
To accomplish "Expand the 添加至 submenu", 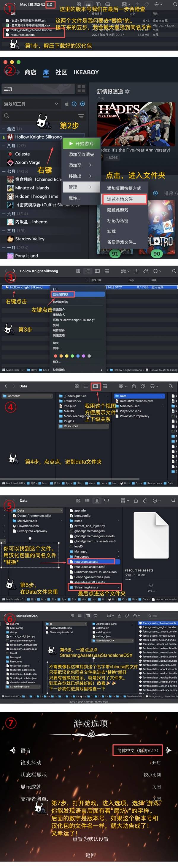I will coord(80,165).
